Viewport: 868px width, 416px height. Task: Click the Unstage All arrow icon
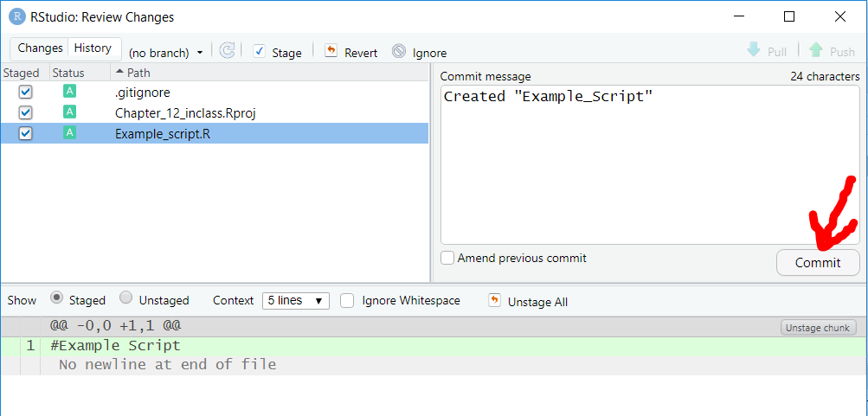pyautogui.click(x=494, y=300)
